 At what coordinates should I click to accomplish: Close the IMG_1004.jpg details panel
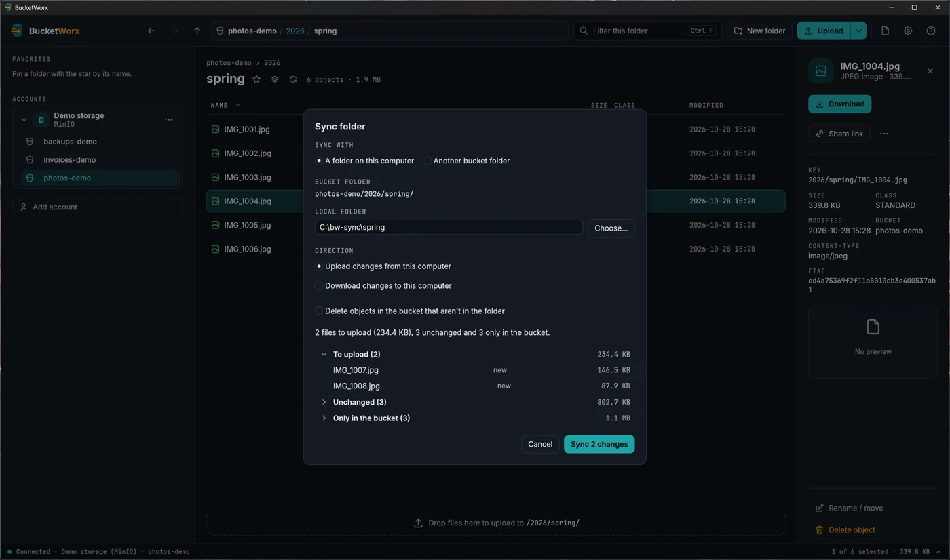(x=930, y=71)
